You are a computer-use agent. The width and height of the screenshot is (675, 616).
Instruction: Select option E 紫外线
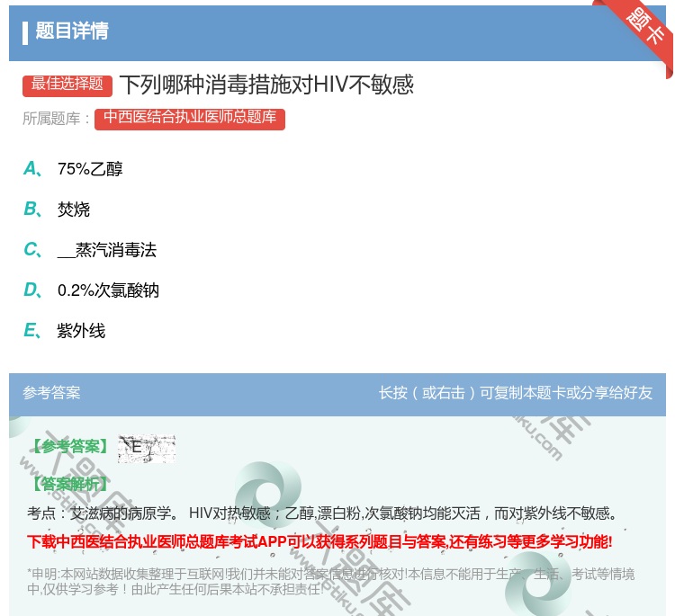point(65,331)
